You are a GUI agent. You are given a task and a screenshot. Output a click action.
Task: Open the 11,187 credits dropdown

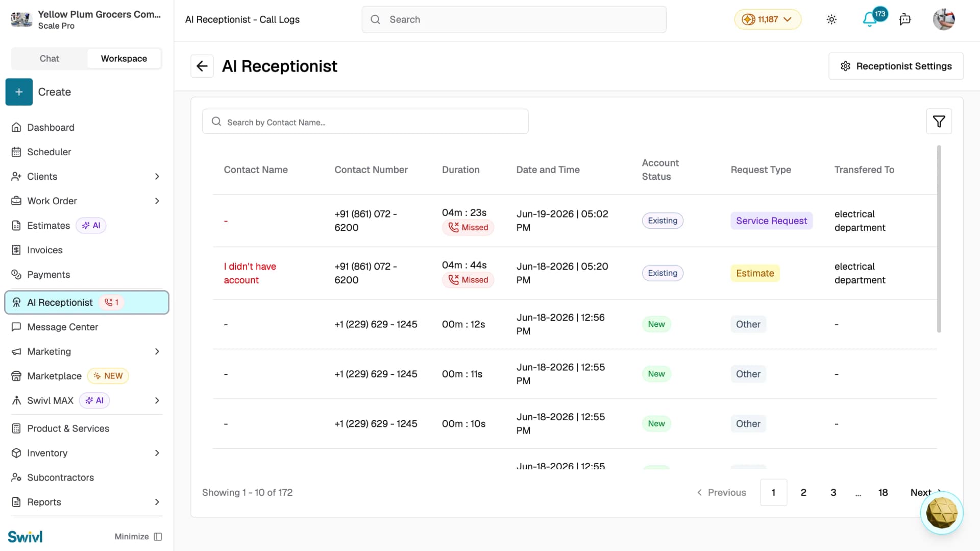pos(768,19)
